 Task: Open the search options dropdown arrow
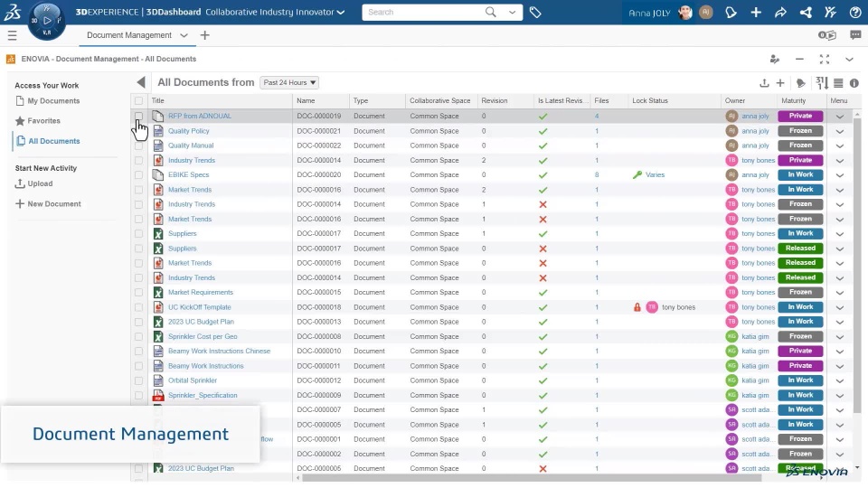(512, 12)
